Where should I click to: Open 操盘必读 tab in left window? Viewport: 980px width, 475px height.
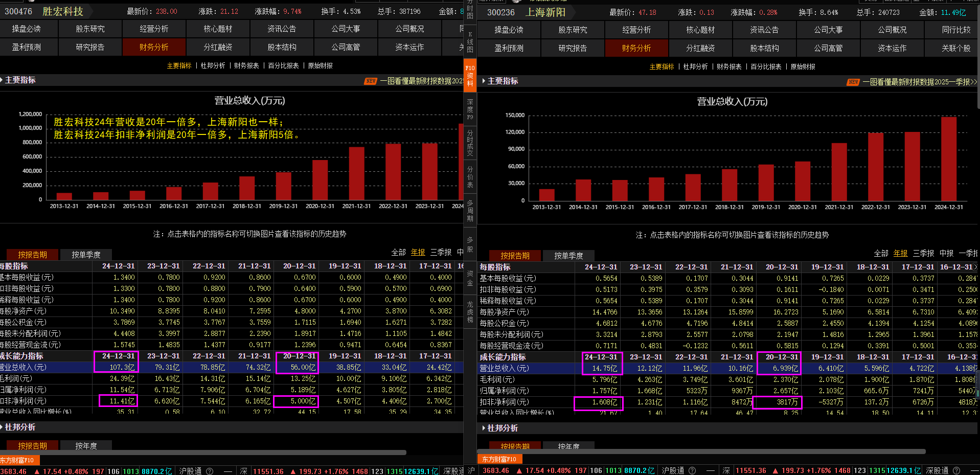coord(27,29)
